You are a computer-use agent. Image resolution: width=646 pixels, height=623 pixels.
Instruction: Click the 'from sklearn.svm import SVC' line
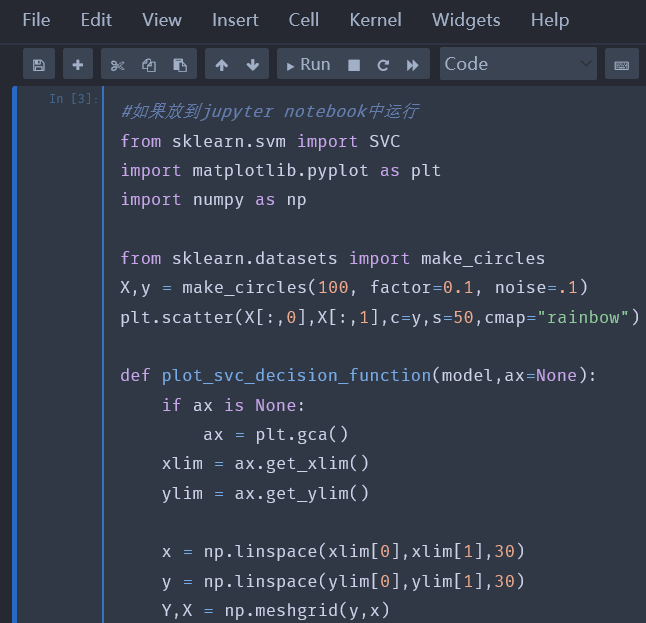coord(260,141)
